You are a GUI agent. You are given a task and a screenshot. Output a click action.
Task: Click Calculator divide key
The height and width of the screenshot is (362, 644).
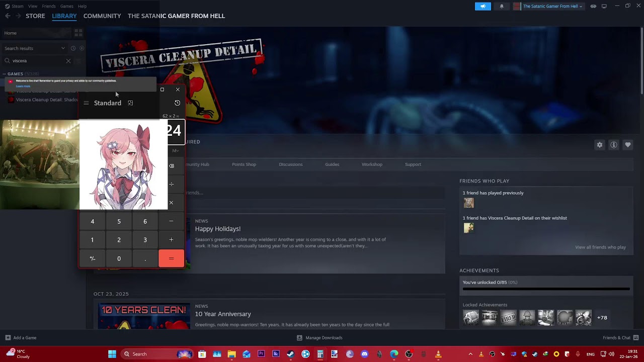[x=171, y=185]
